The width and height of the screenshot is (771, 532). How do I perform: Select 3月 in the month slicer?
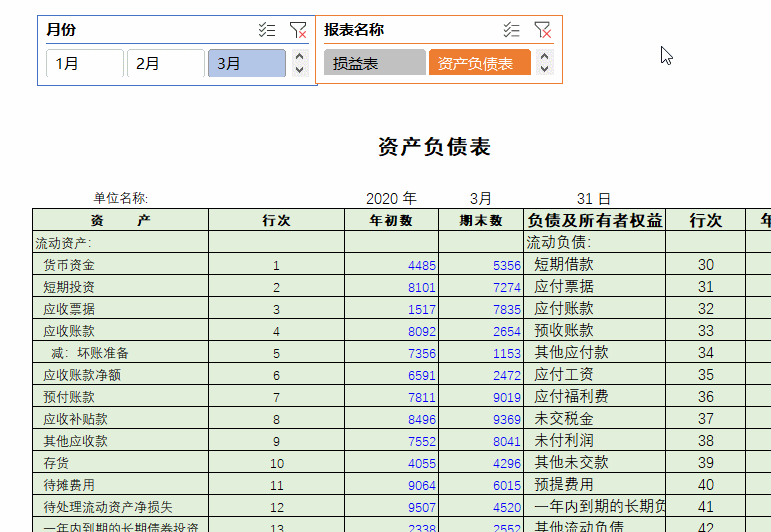[247, 63]
